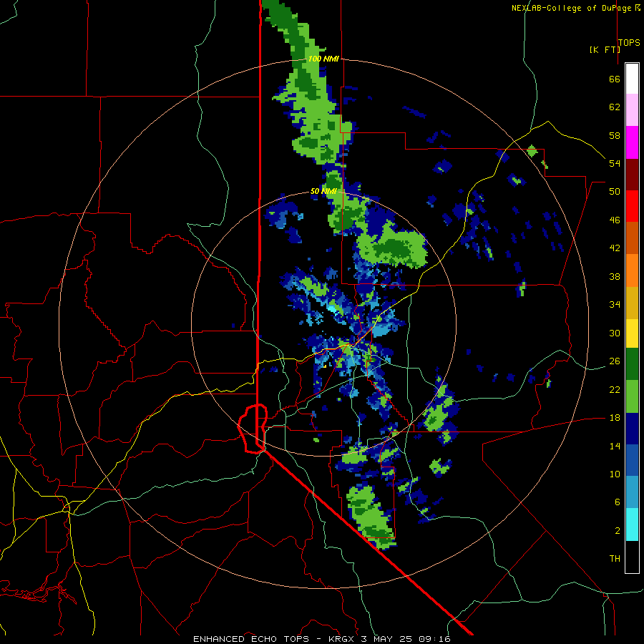
Task: Click the 09:16 timestamp
Action: click(434, 639)
